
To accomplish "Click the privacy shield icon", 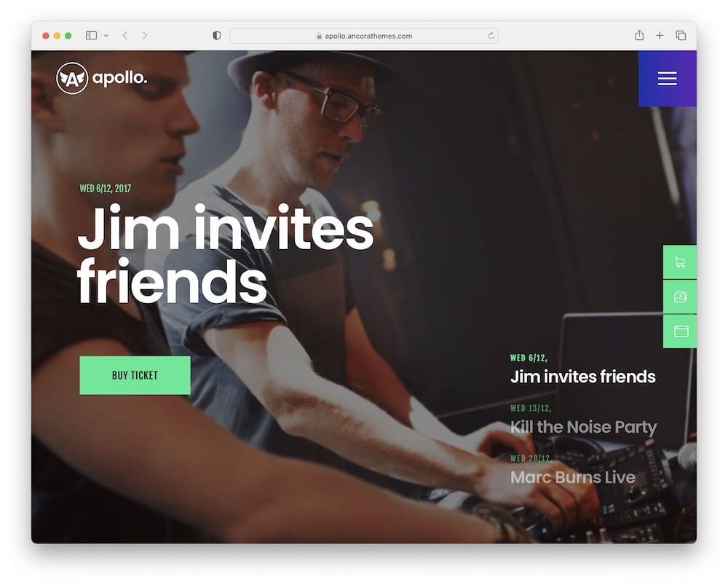I will click(x=216, y=35).
